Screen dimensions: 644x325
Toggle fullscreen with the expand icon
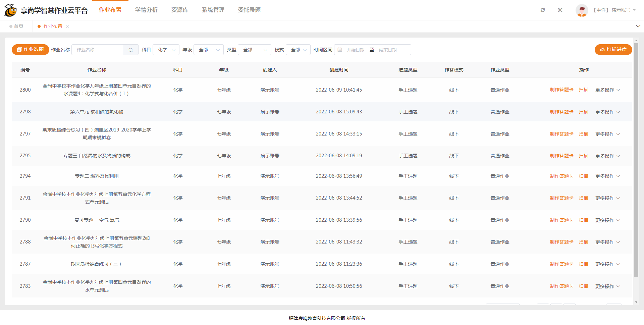point(560,10)
